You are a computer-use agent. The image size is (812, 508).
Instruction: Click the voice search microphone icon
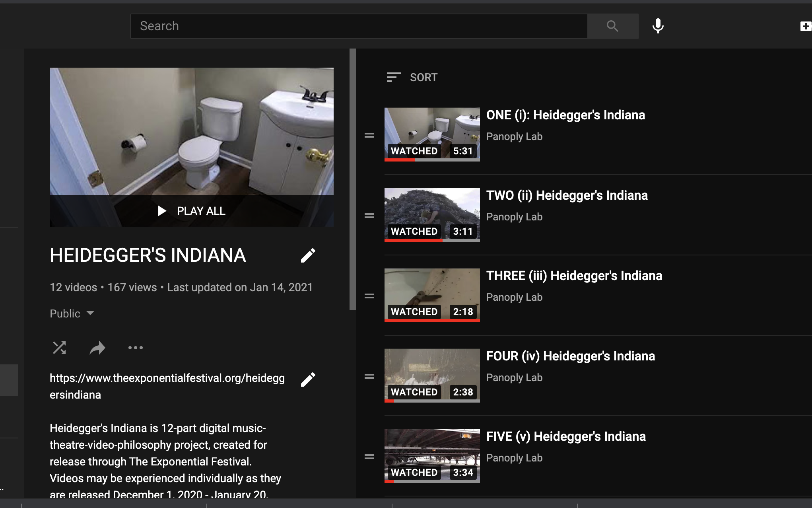pos(658,26)
